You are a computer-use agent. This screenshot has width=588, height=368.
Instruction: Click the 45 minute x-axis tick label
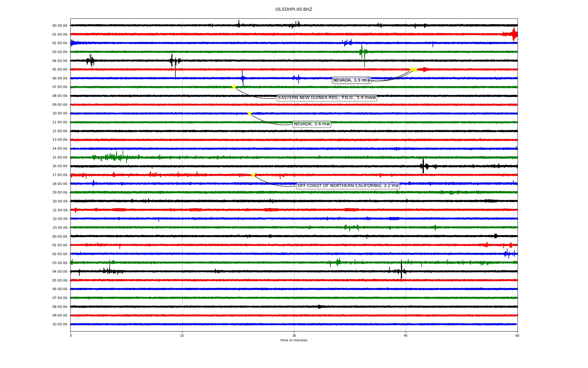point(406,335)
